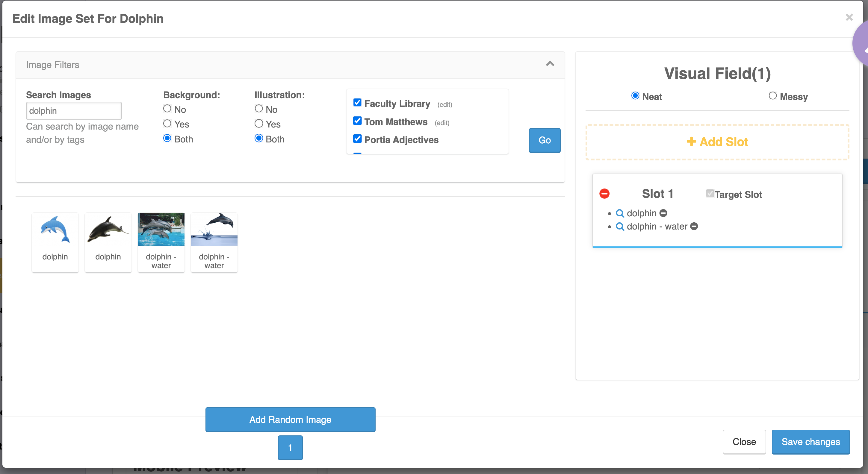This screenshot has width=868, height=474.
Task: Uncheck the Portia Adjectives library
Action: click(x=357, y=139)
